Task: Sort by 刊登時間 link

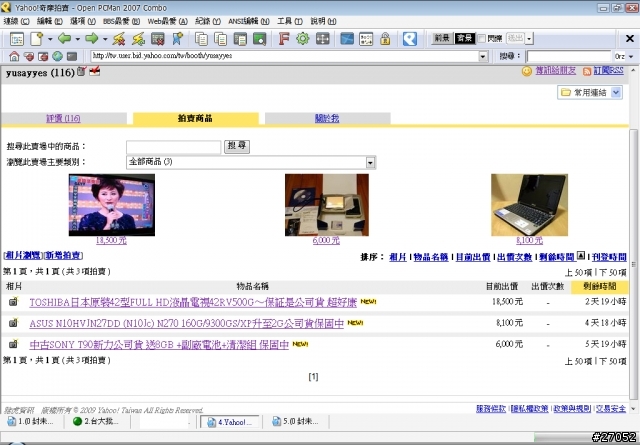Action: point(609,257)
